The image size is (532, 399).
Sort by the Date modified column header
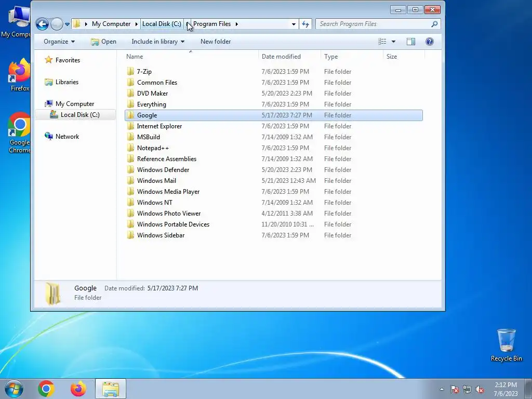(x=281, y=56)
